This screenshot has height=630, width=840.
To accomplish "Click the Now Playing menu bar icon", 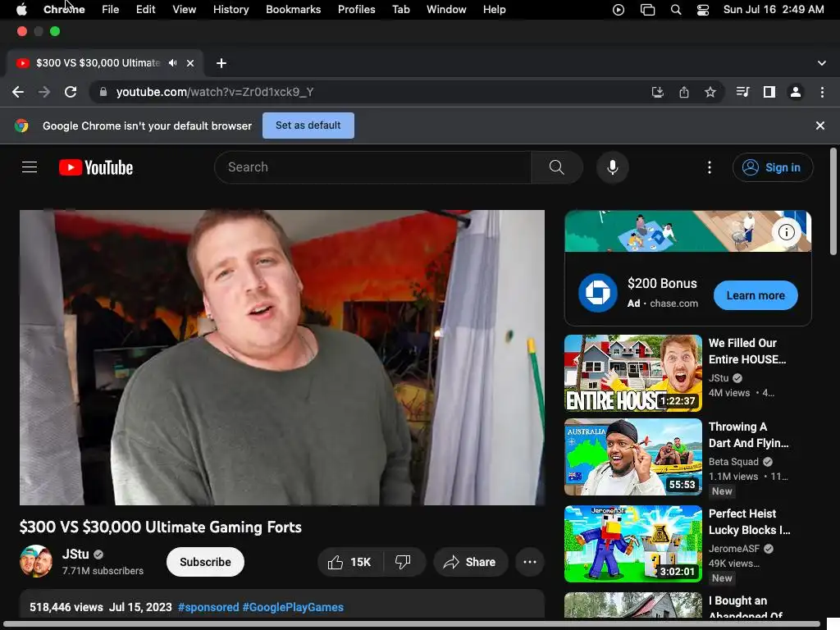I will click(x=619, y=10).
